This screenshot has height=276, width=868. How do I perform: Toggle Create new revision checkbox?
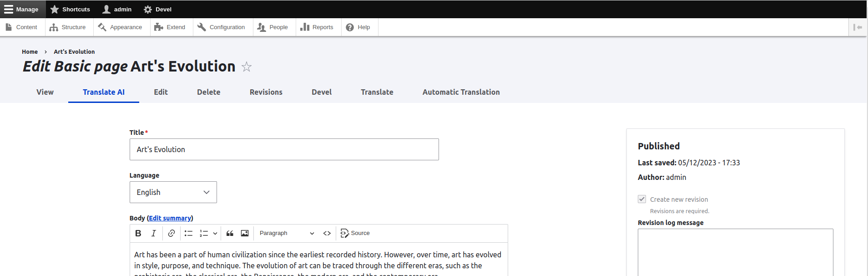pyautogui.click(x=642, y=199)
